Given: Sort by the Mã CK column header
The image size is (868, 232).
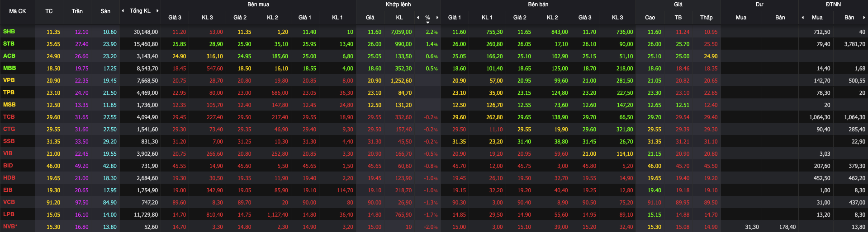Looking at the screenshot, I should tap(18, 11).
